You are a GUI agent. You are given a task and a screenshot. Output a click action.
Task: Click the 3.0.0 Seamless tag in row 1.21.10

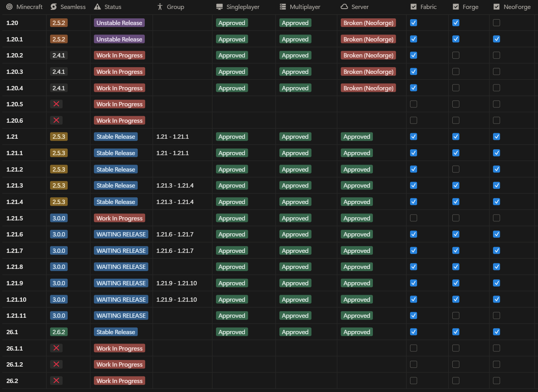pyautogui.click(x=59, y=299)
